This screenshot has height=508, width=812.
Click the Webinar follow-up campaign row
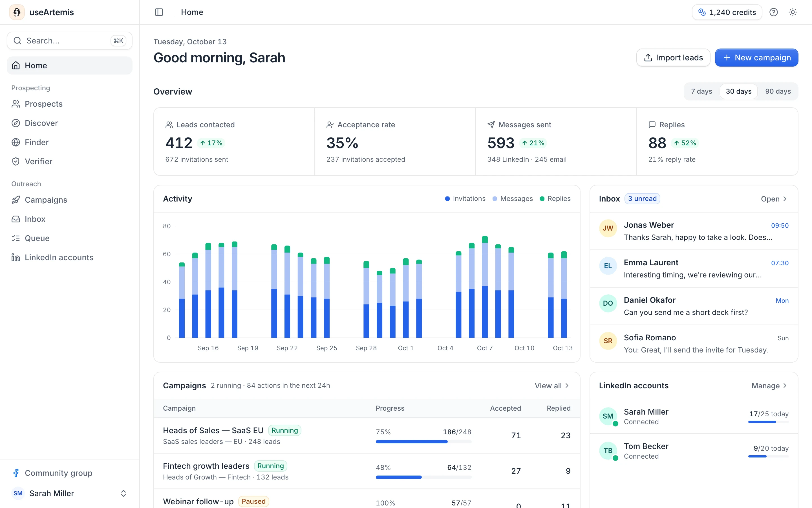(x=367, y=499)
